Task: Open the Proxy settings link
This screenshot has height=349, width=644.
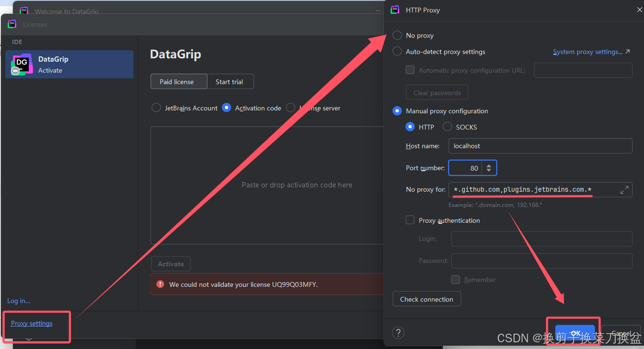Action: click(x=32, y=323)
